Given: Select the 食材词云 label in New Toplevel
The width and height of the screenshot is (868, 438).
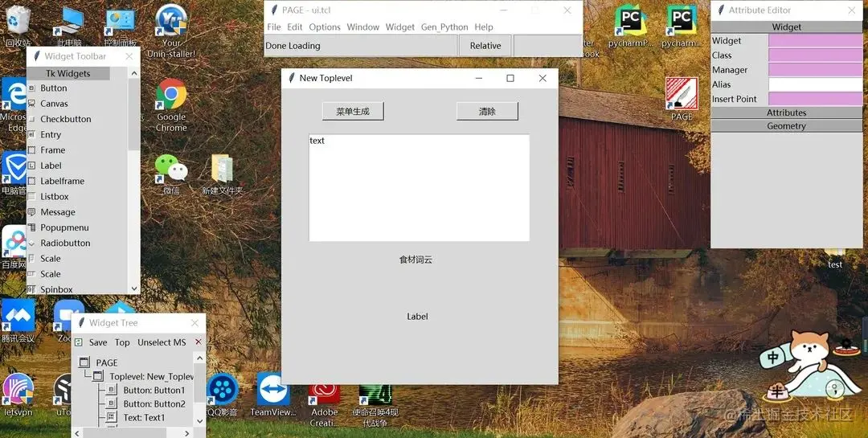Looking at the screenshot, I should (416, 259).
